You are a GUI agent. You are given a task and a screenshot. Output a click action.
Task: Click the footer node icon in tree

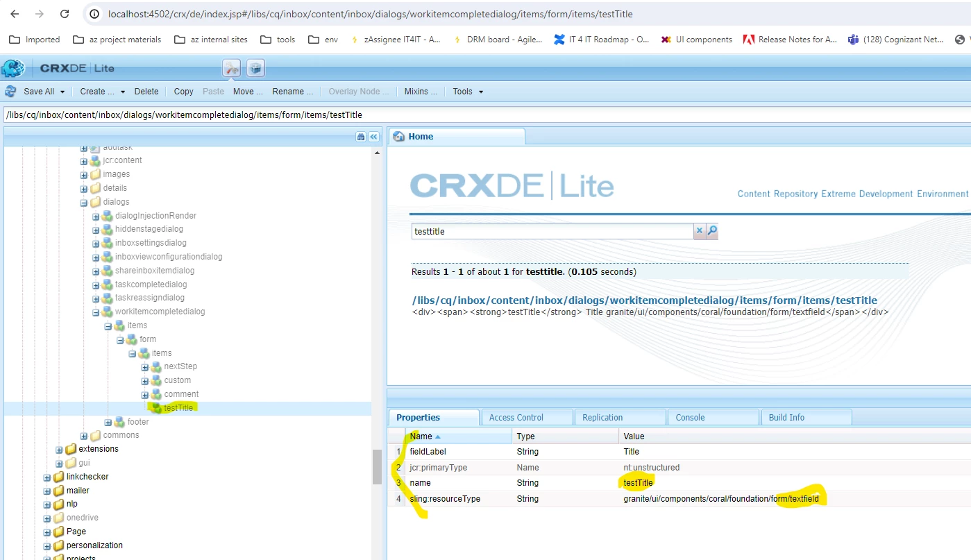[x=120, y=422]
